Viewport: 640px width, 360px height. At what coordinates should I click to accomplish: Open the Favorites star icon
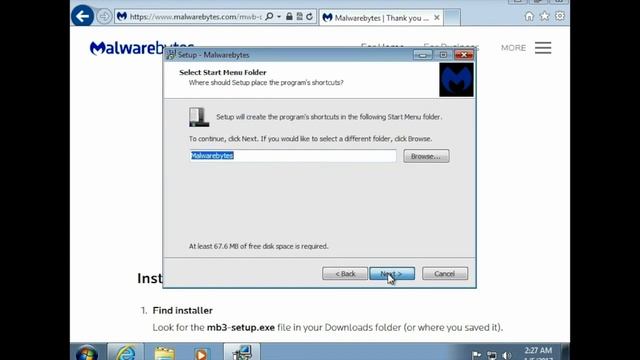pos(544,16)
